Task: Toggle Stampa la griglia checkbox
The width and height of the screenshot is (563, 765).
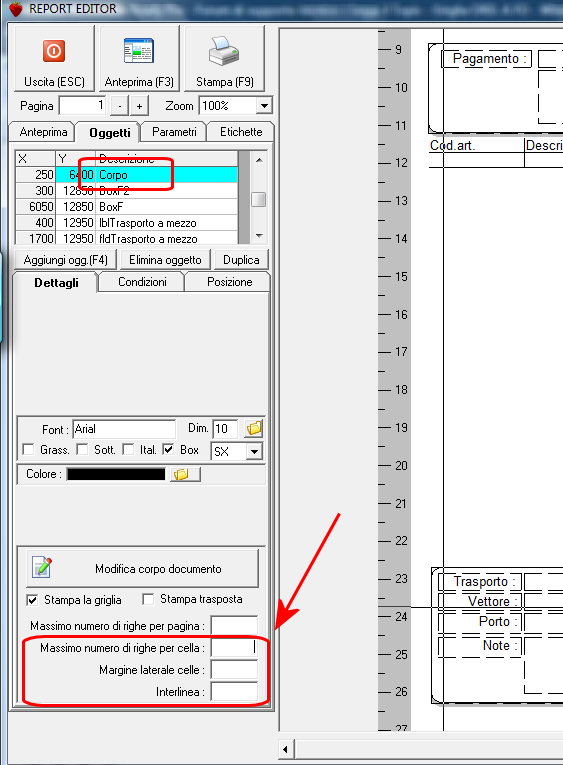Action: pos(32,600)
